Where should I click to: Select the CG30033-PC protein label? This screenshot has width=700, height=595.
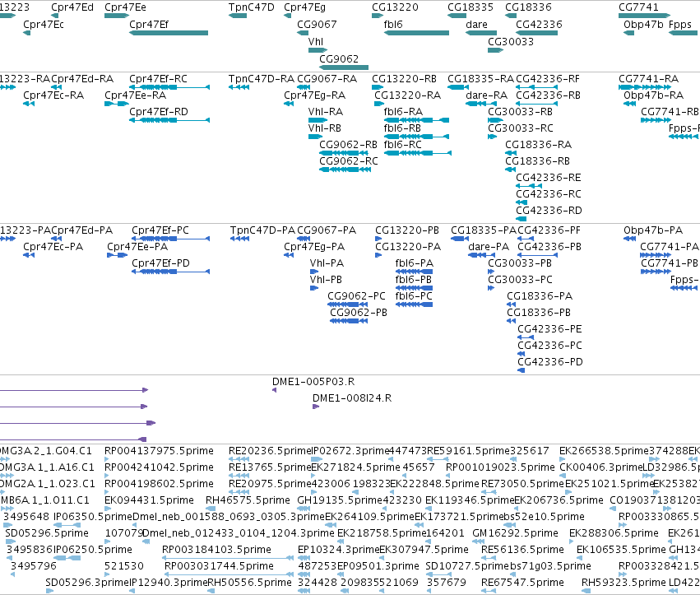(520, 280)
